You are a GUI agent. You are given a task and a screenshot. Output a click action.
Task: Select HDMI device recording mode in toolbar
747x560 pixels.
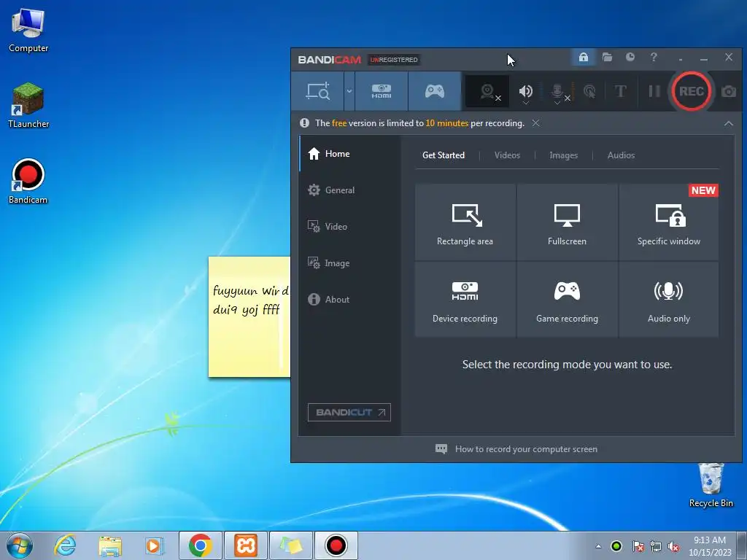click(x=381, y=91)
